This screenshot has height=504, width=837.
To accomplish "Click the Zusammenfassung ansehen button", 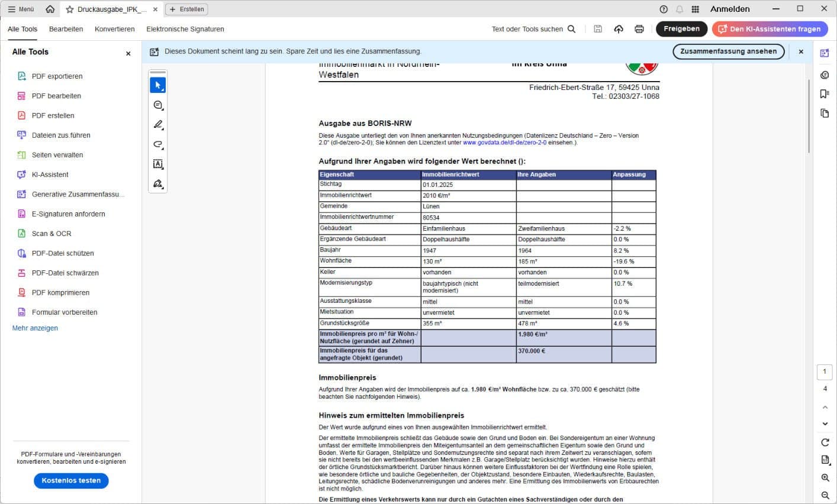I will (x=728, y=51).
